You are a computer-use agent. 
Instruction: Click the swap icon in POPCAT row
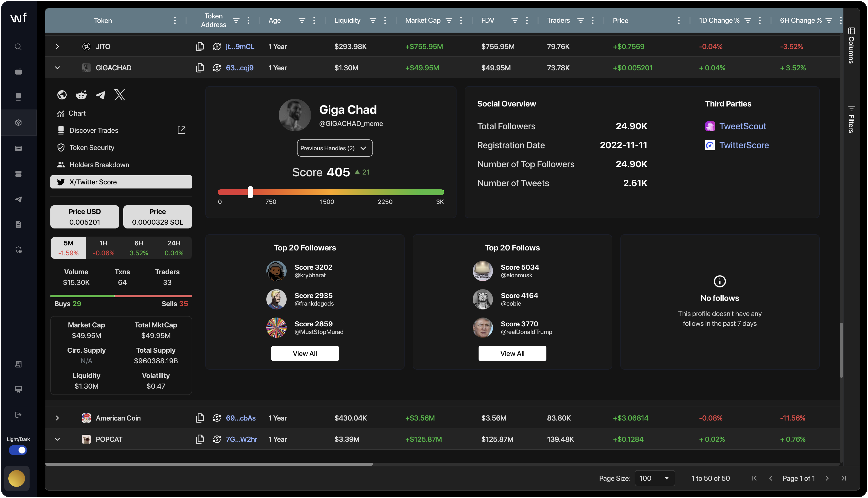click(217, 439)
